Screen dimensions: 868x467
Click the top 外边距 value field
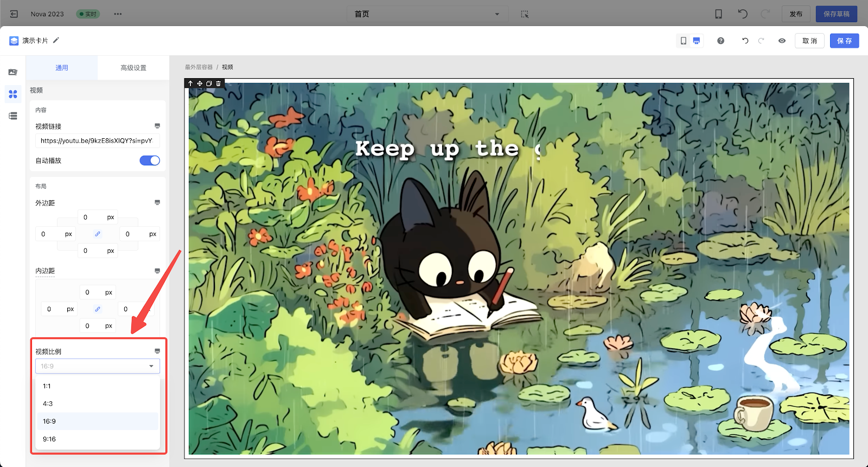point(98,217)
